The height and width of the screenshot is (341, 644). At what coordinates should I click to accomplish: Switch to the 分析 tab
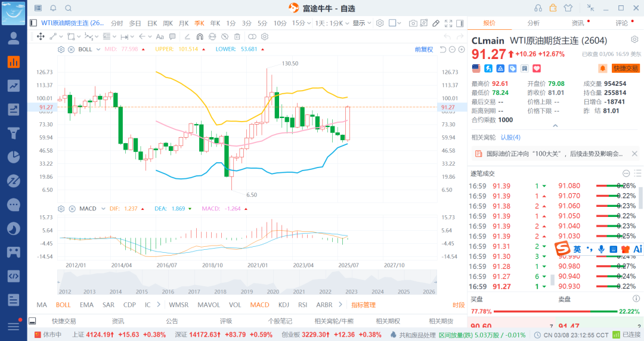pyautogui.click(x=533, y=23)
